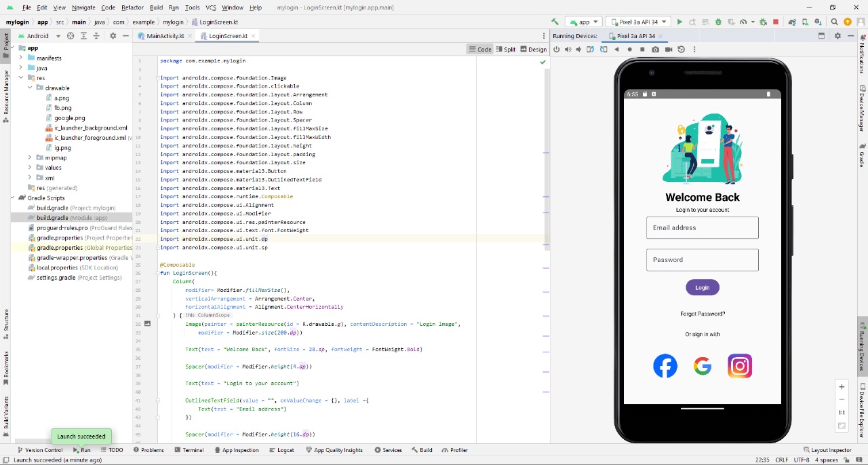The image size is (868, 465).
Task: Switch editor to Code view
Action: (479, 49)
